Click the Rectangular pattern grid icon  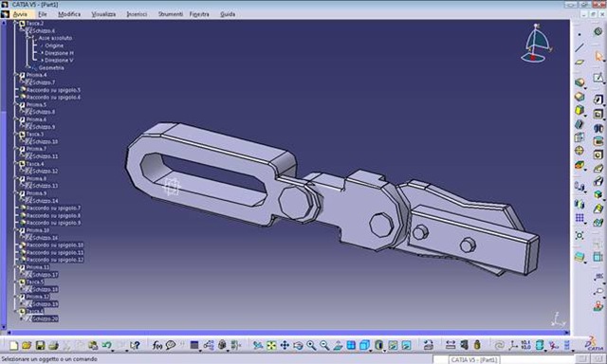(x=579, y=218)
